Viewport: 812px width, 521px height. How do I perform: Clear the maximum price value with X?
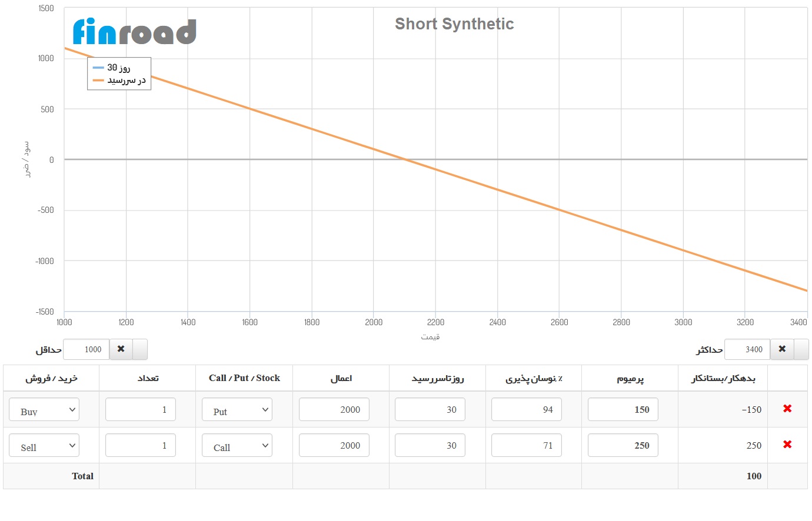[782, 349]
